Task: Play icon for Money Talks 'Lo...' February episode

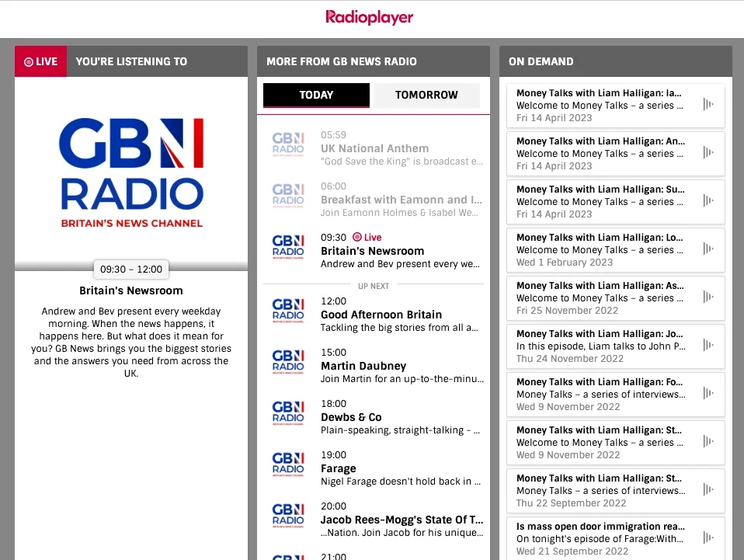Action: (708, 249)
